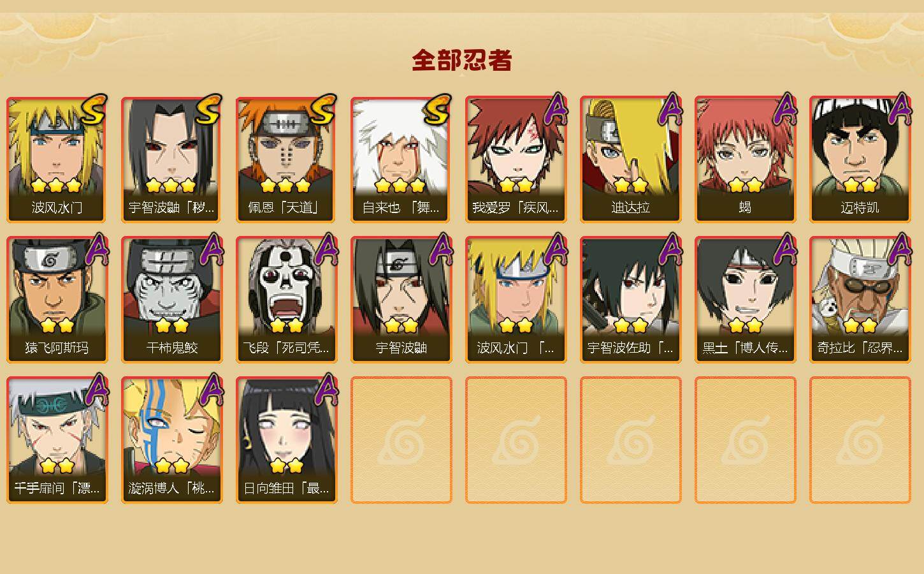Pick the 宇智波佐助 ninja card
Screen dimensions: 924x574
point(631,300)
